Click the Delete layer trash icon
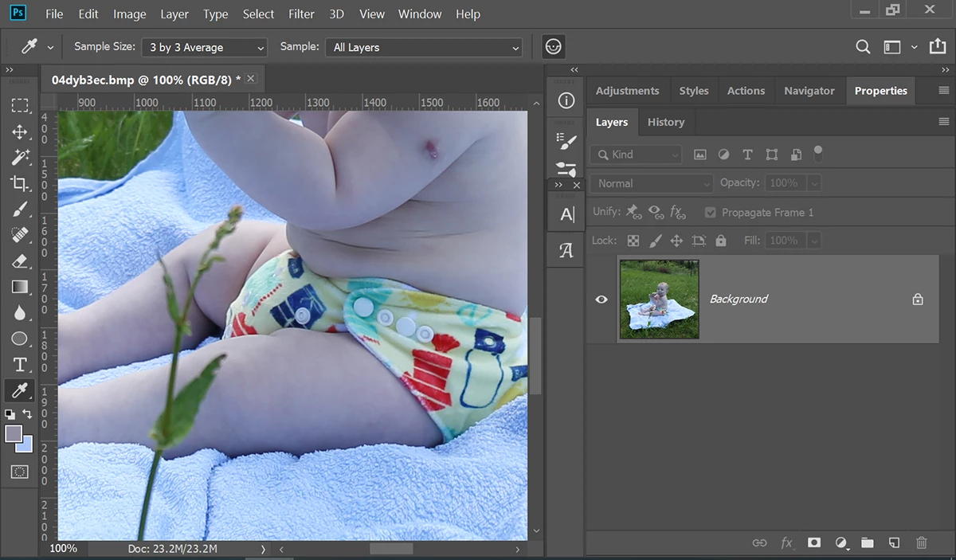The image size is (956, 560). (x=922, y=542)
